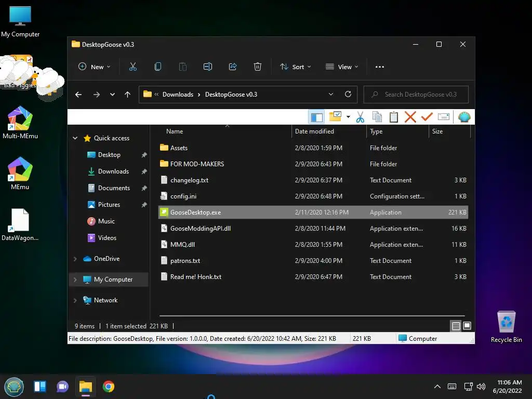Click the red X delete icon
532x399 pixels.
pos(410,117)
